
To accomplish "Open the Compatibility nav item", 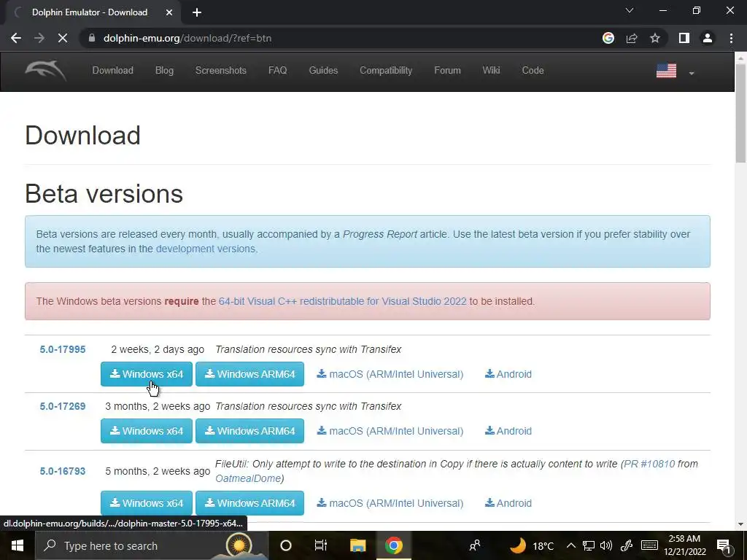I will coord(386,71).
